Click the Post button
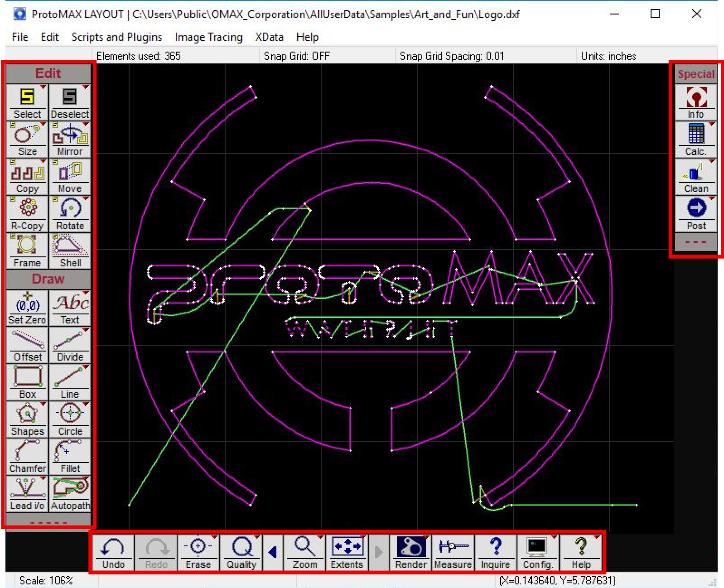This screenshot has width=724, height=588. (x=695, y=213)
